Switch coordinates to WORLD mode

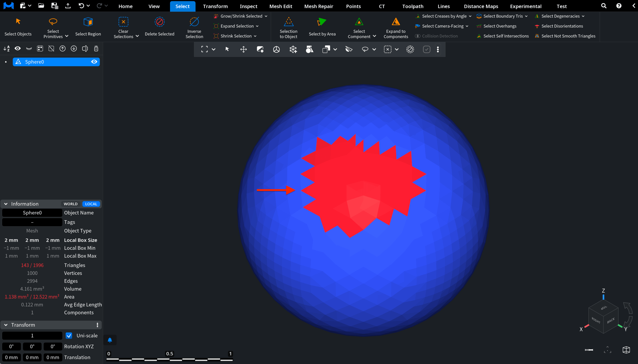pos(71,204)
